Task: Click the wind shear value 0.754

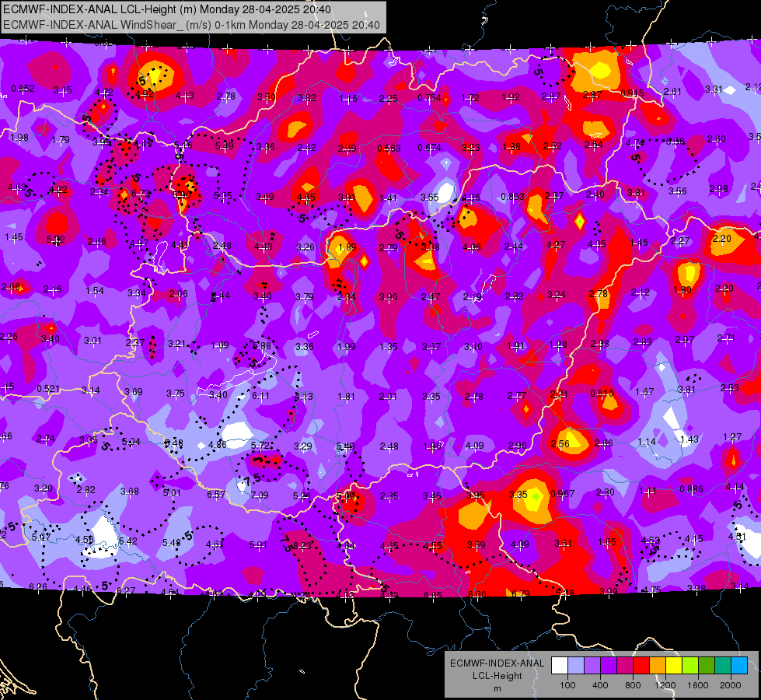Action: pos(430,98)
